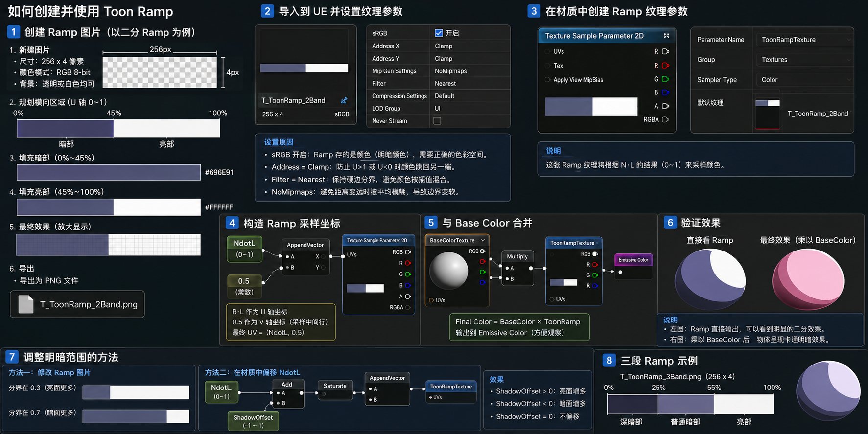
Task: Click the ramp bar next to 分界在 0.3
Action: pos(136,392)
